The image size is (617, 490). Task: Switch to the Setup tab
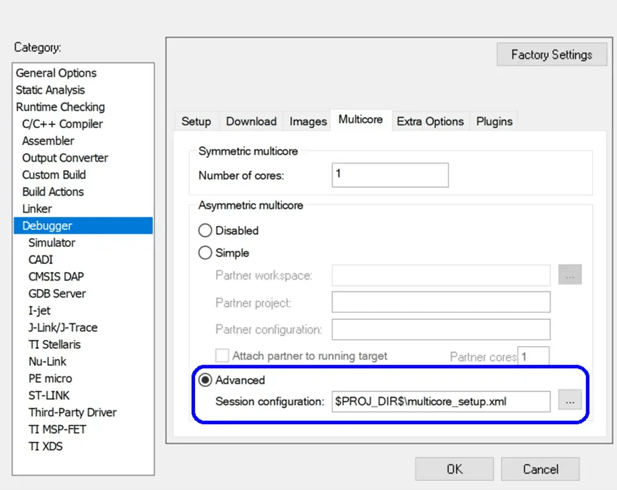[x=196, y=121]
